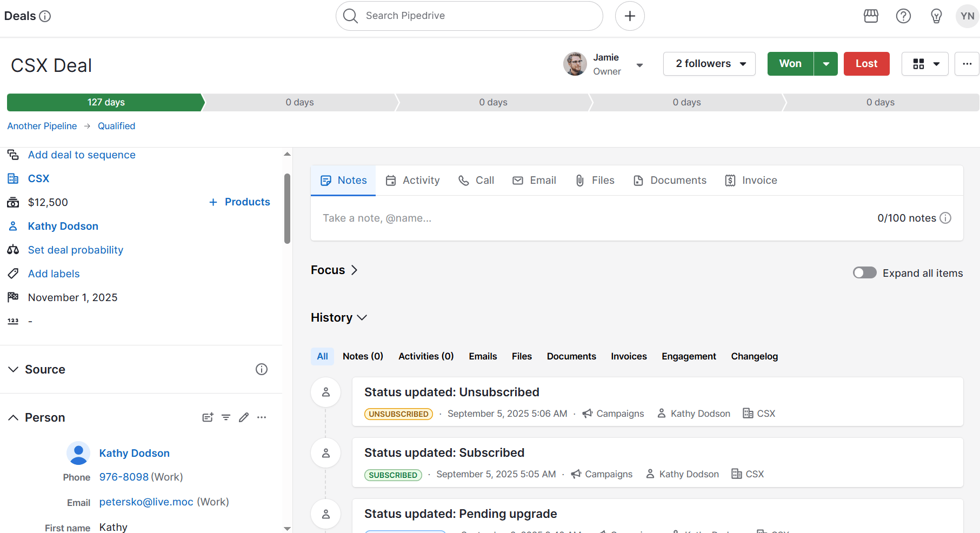980x533 pixels.
Task: Click the Take a note input field
Action: coord(486,218)
